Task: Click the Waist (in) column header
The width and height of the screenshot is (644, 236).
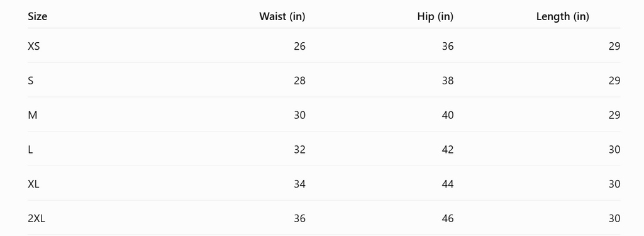Action: tap(282, 16)
